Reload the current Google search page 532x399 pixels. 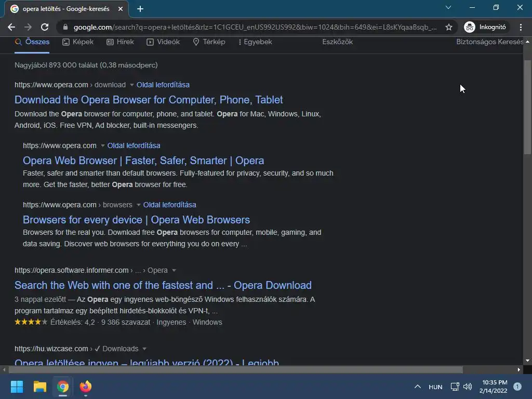click(x=45, y=27)
